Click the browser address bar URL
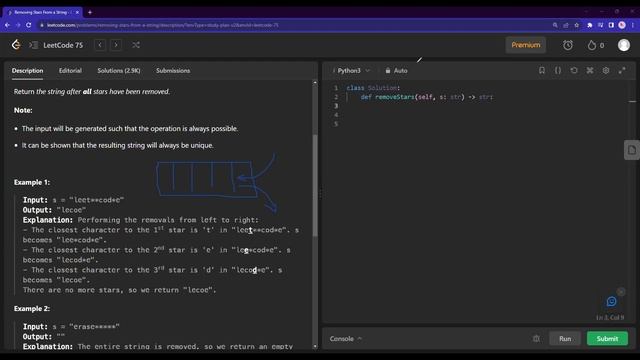The width and height of the screenshot is (640, 360). click(162, 25)
